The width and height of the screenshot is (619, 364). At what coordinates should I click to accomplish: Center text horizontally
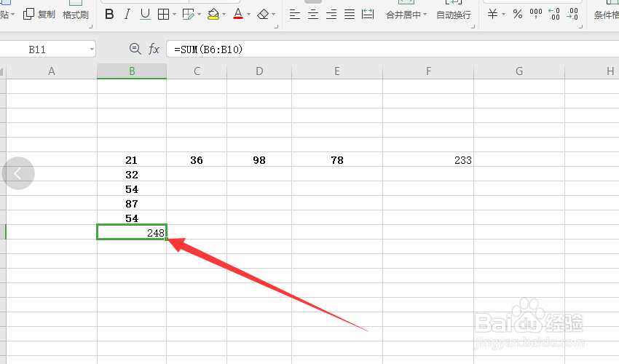pos(313,15)
